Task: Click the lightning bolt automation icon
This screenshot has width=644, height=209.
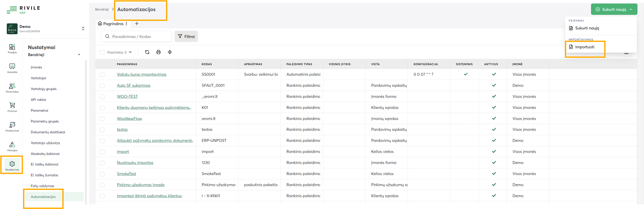Action: click(170, 52)
